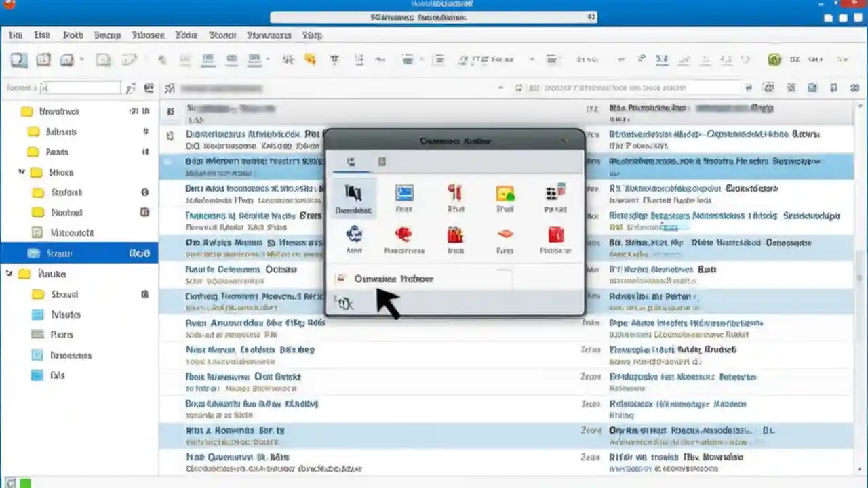Open the Address Book icon on the toolbar
Viewport: 868px width, 488px height.
(67, 60)
